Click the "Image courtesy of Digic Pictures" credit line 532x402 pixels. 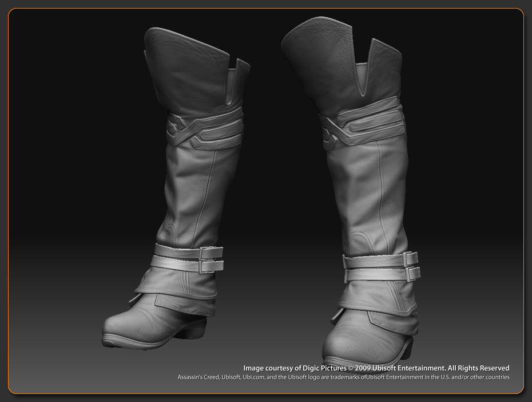[x=376, y=368]
